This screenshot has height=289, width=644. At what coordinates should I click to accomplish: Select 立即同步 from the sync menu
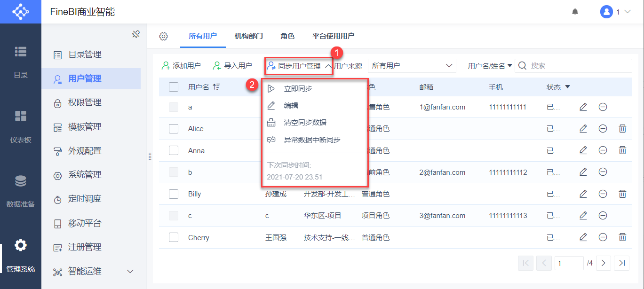(298, 88)
